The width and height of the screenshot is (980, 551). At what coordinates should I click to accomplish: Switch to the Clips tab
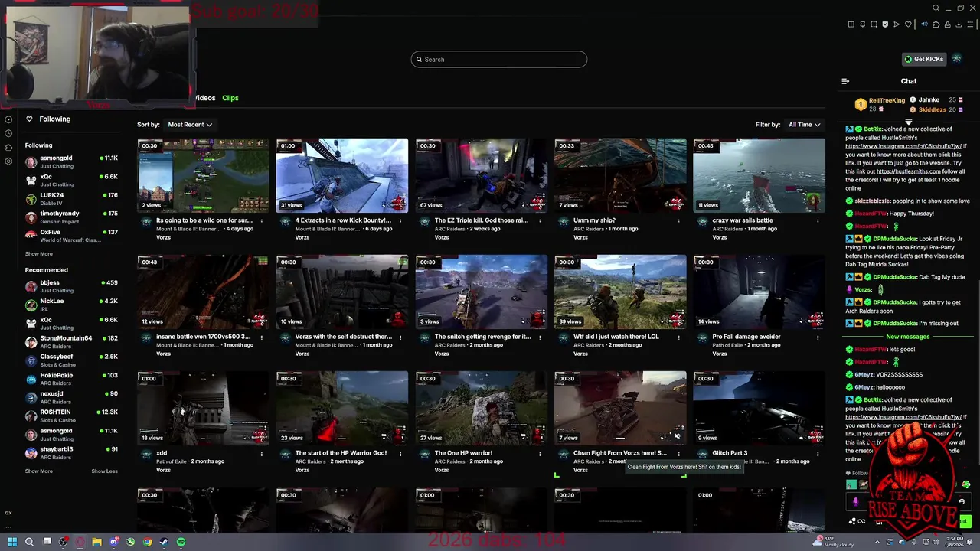(230, 98)
